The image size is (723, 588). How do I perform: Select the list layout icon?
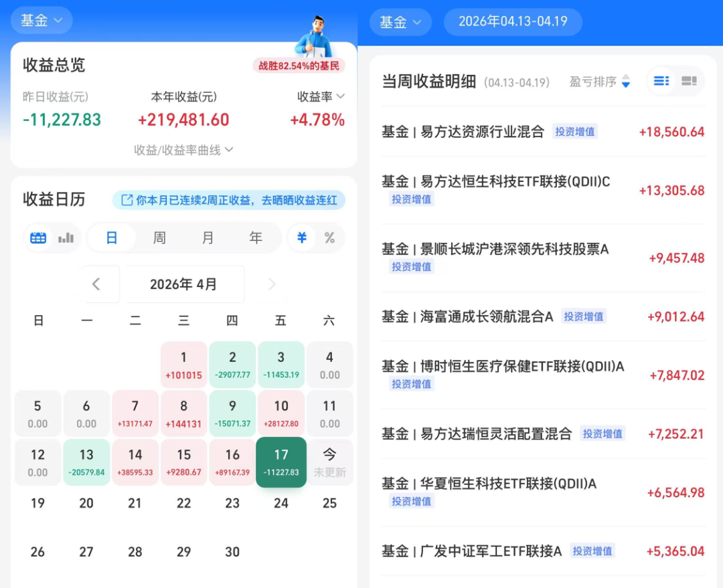(x=661, y=81)
